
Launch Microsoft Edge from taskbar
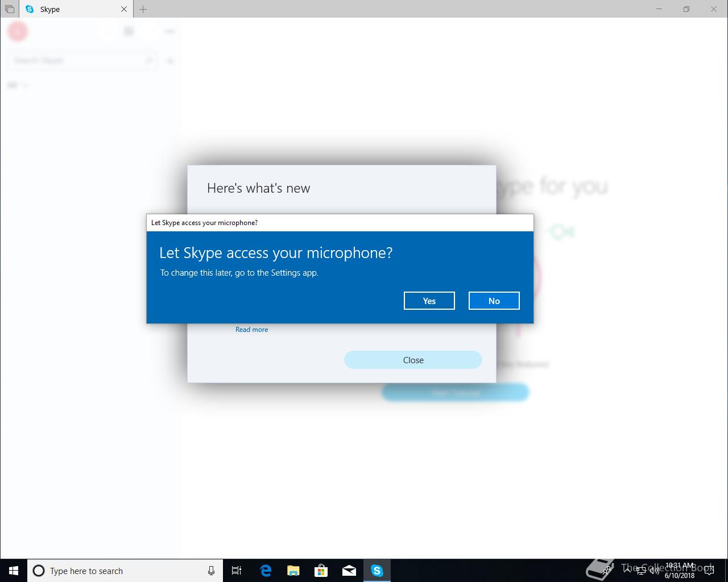coord(266,571)
